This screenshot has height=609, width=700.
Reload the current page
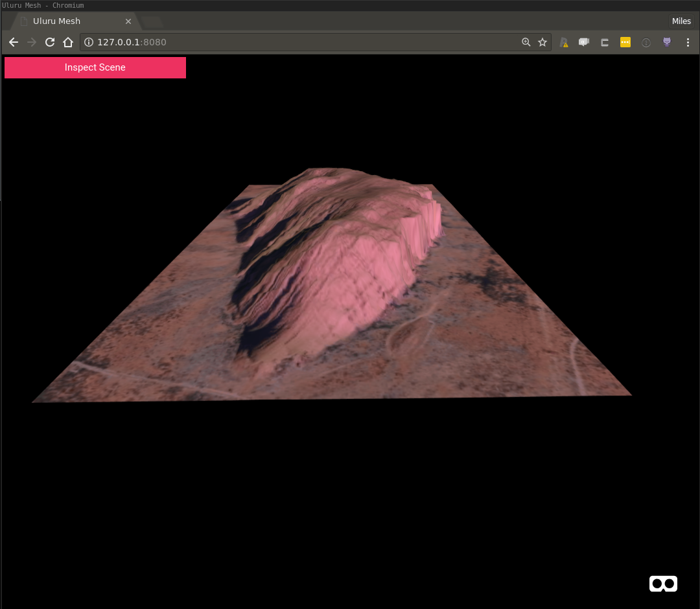[x=50, y=42]
